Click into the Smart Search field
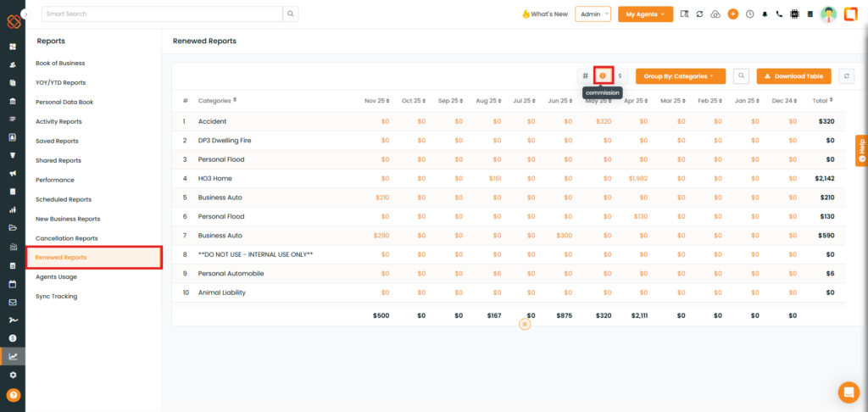The height and width of the screenshot is (412, 868). point(161,14)
